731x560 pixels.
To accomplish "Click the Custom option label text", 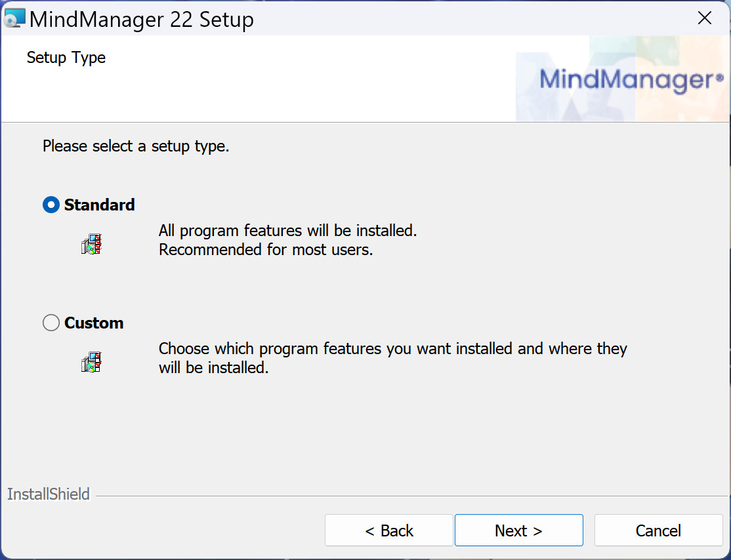I will point(94,323).
